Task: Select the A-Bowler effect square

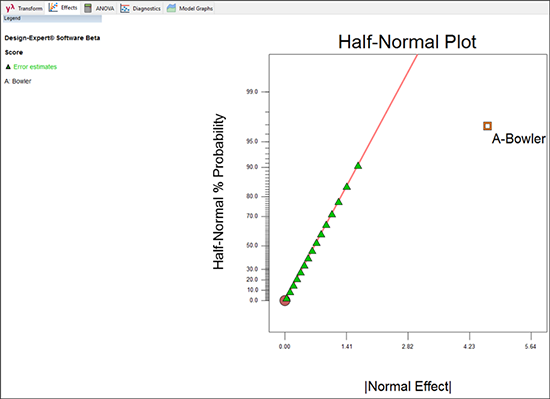Action: click(487, 126)
